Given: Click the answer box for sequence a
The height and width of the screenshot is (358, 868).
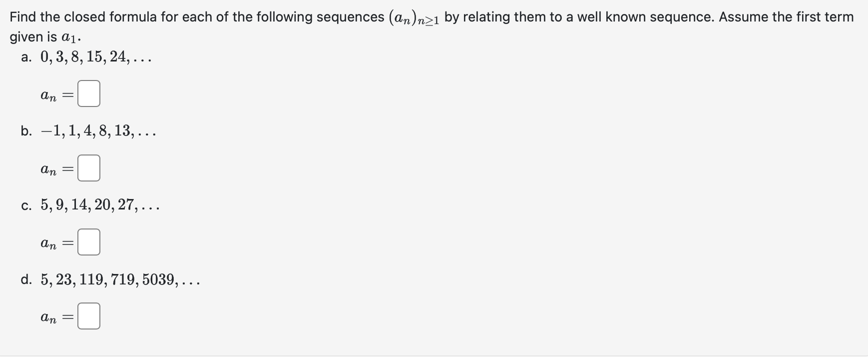Looking at the screenshot, I should click(x=89, y=93).
